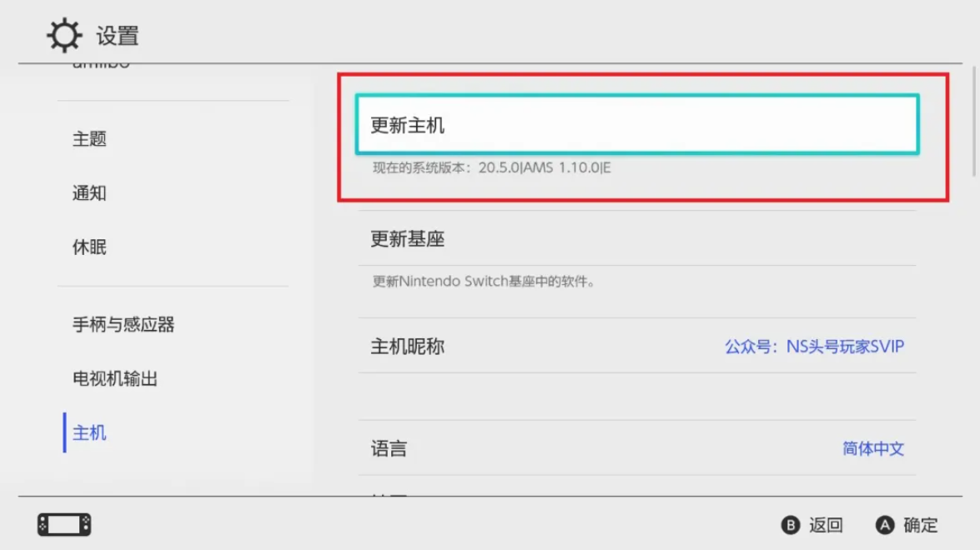Open the 简体中文 language selector
The width and height of the screenshot is (980, 550).
[x=871, y=448]
